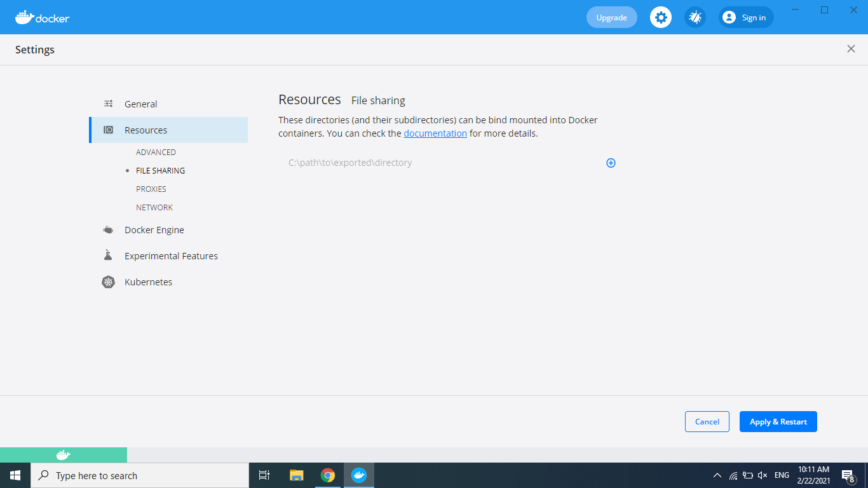
Task: Click the Docker Engine whale icon
Action: click(108, 229)
